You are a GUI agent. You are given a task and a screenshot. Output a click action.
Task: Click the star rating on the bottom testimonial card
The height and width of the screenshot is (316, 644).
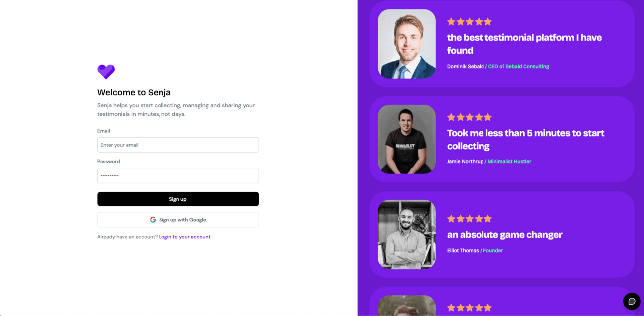[470, 308]
